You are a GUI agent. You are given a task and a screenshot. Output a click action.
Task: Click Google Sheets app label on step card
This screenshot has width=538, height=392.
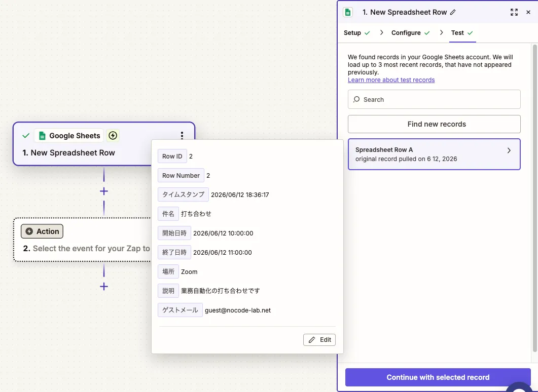tap(69, 136)
